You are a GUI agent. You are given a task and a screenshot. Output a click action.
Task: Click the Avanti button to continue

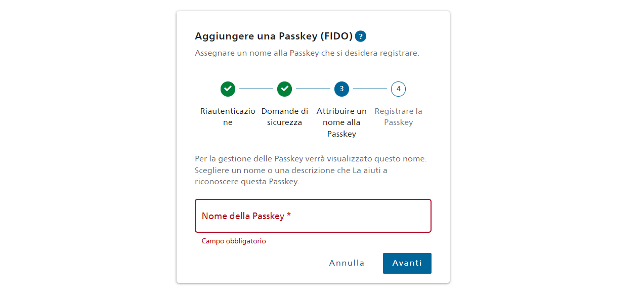click(x=407, y=263)
